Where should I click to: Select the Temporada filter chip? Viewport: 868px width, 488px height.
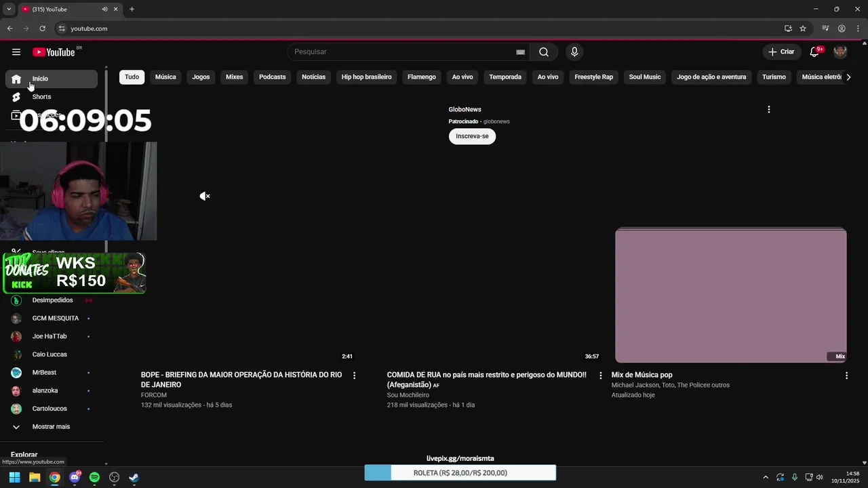coord(505,77)
